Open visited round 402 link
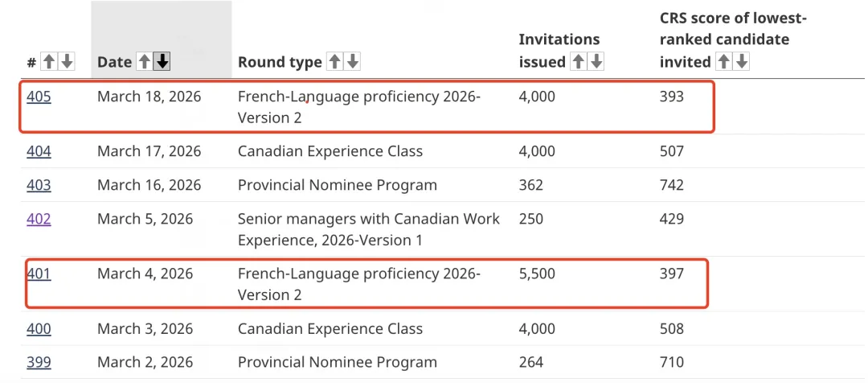The width and height of the screenshot is (868, 383). 39,219
